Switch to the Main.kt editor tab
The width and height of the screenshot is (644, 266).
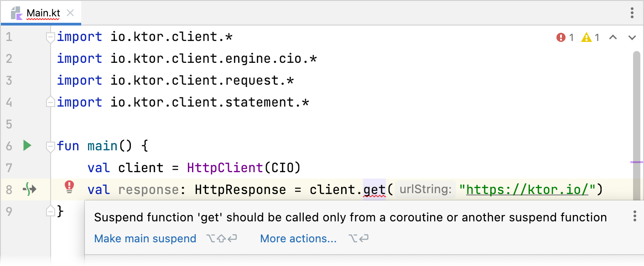click(44, 13)
